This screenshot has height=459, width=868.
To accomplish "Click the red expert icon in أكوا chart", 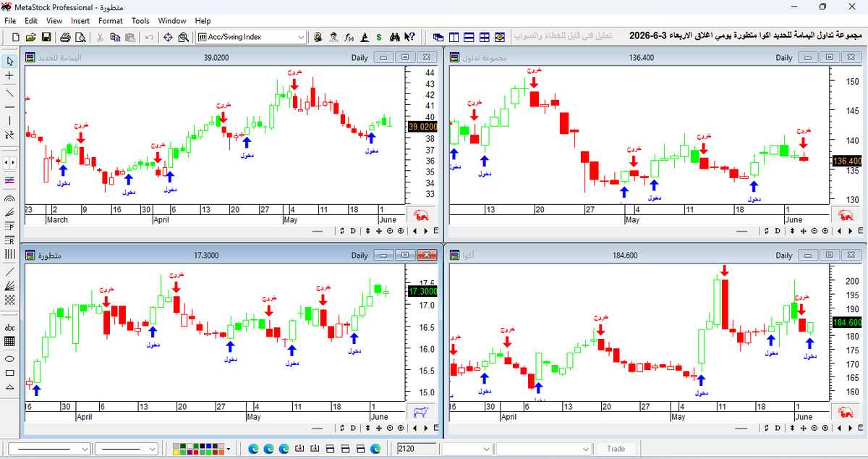I will pos(843,413).
